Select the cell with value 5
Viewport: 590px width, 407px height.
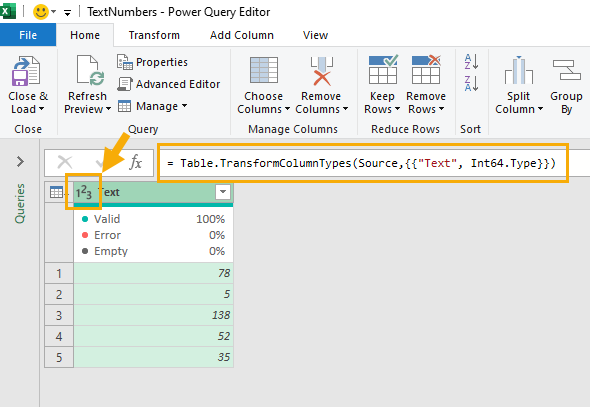[x=154, y=294]
